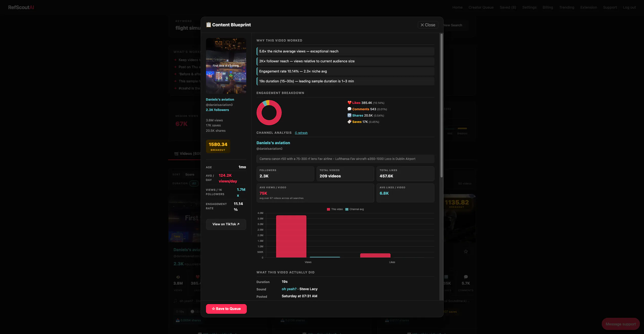The image size is (644, 334).
Task: Click the '19s duration (15–30s)' insight row
Action: 345,81
